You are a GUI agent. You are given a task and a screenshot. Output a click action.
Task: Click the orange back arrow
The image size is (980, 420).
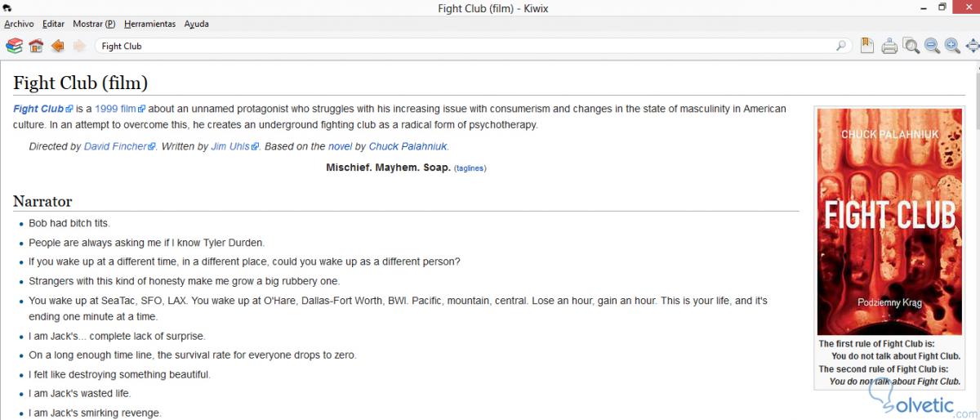[x=57, y=47]
